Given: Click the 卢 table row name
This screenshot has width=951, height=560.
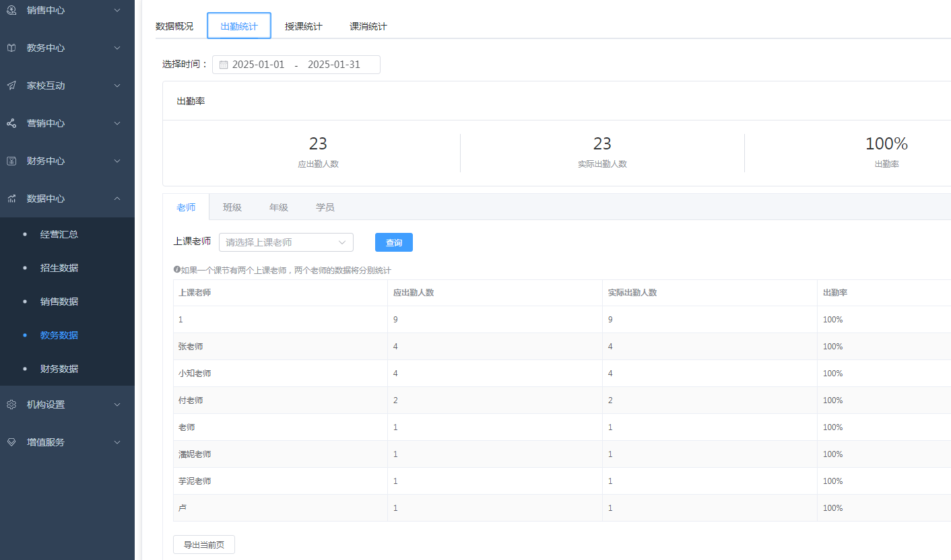Looking at the screenshot, I should [183, 508].
